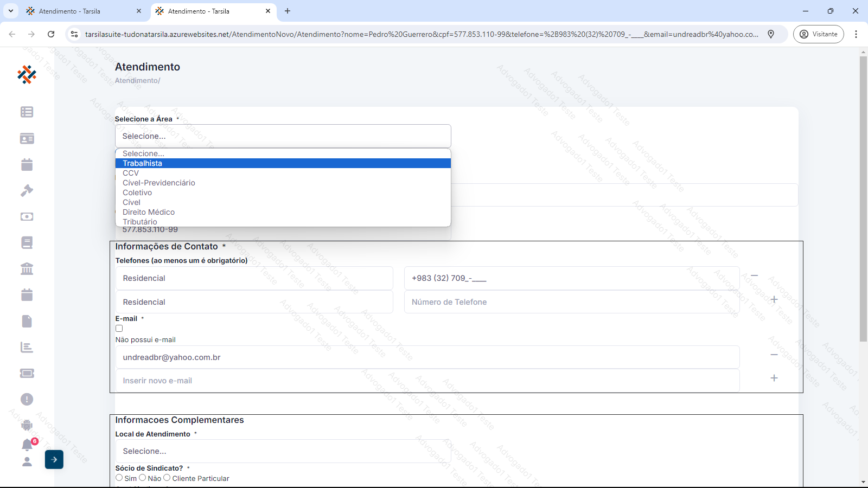
Task: Pick 'Direito Médico' in the area list
Action: 149,212
